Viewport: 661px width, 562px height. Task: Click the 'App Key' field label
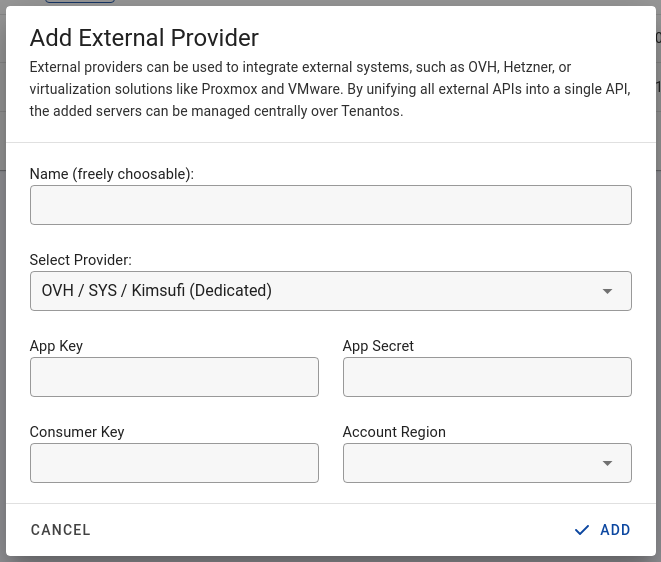point(56,346)
